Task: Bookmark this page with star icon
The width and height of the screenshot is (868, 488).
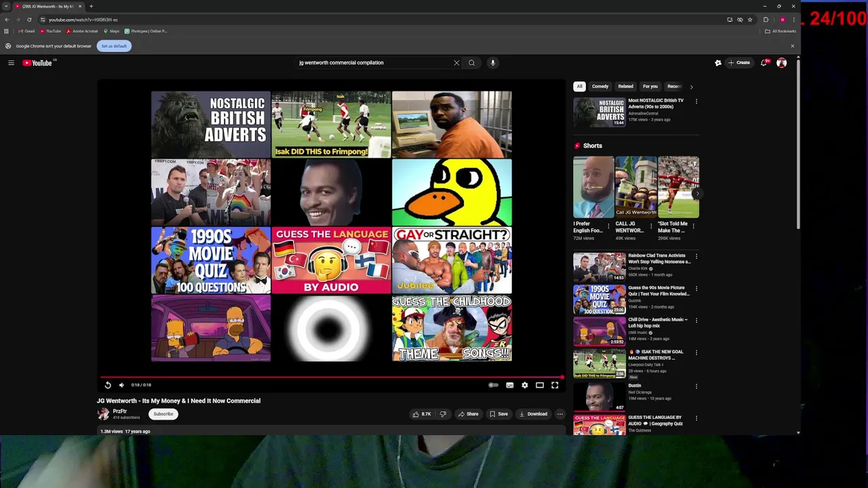Action: coord(750,20)
